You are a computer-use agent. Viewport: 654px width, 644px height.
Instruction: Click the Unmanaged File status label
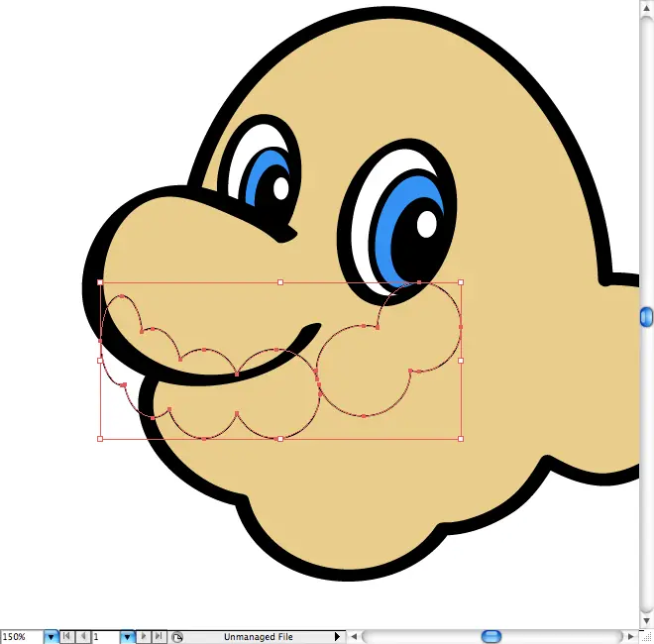point(258,636)
